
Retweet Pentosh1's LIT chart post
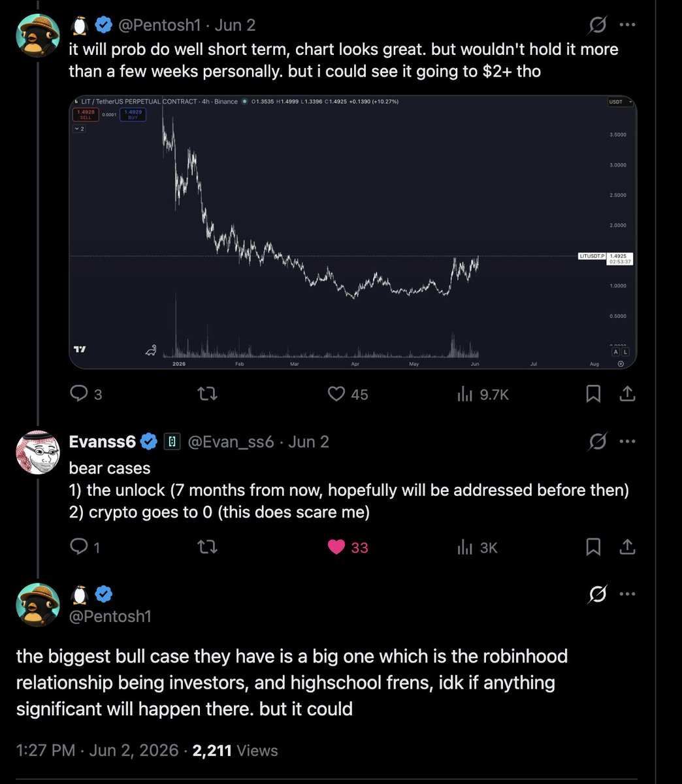coord(208,393)
